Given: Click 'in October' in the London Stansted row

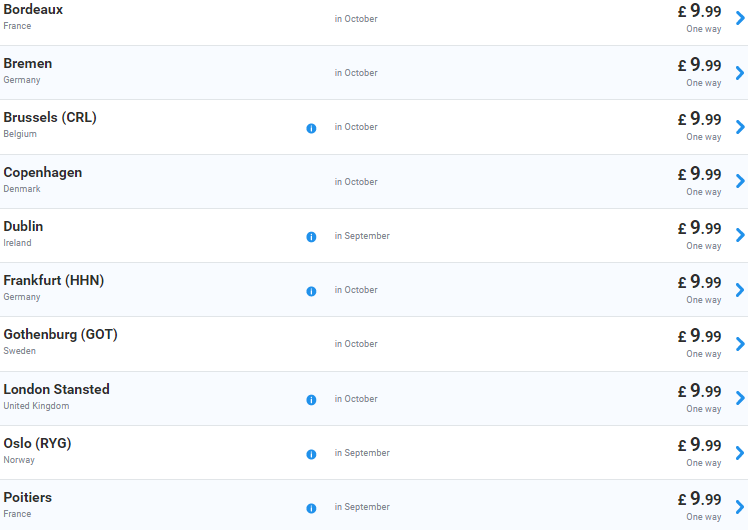Looking at the screenshot, I should pos(356,399).
